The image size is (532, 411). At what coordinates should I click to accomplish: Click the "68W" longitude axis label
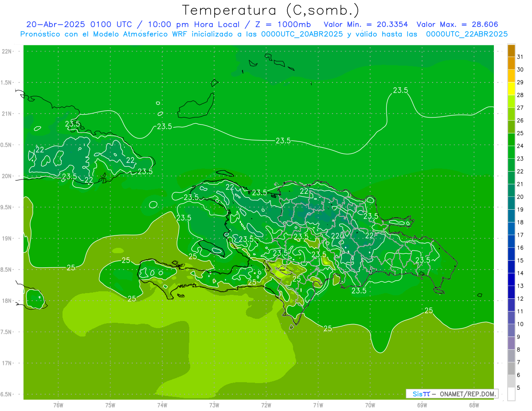coord(474,405)
